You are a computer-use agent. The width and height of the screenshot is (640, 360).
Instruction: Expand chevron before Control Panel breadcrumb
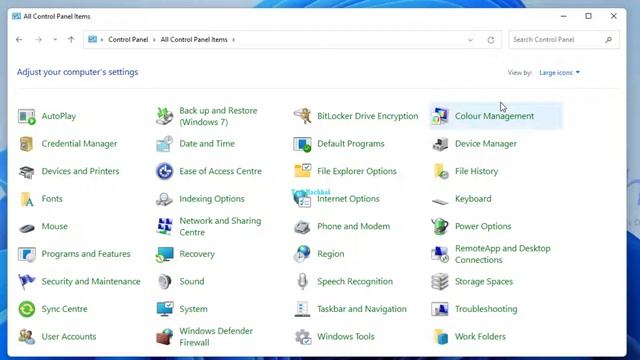pos(102,40)
